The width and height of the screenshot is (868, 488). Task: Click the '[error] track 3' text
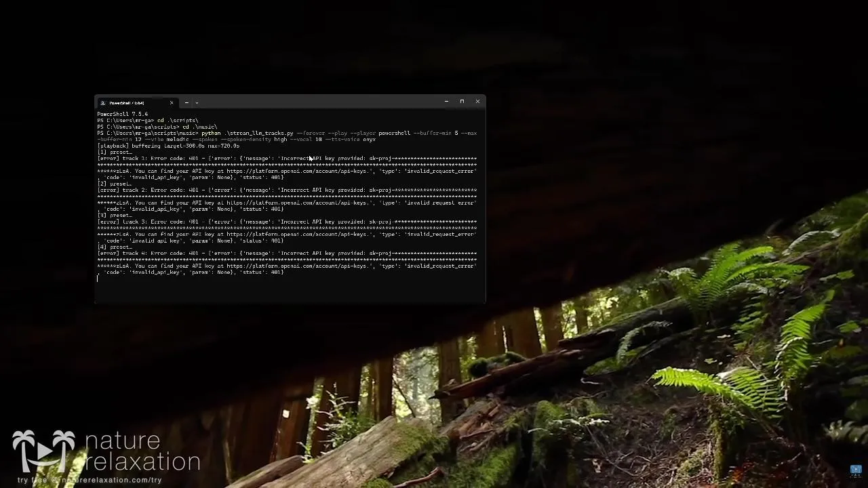click(122, 222)
